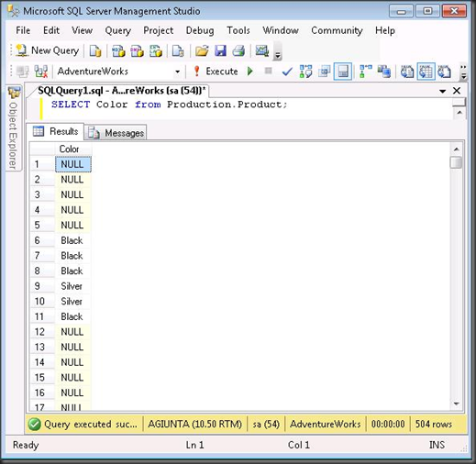Open the Edit menu
The width and height of the screenshot is (476, 464).
pyautogui.click(x=51, y=30)
